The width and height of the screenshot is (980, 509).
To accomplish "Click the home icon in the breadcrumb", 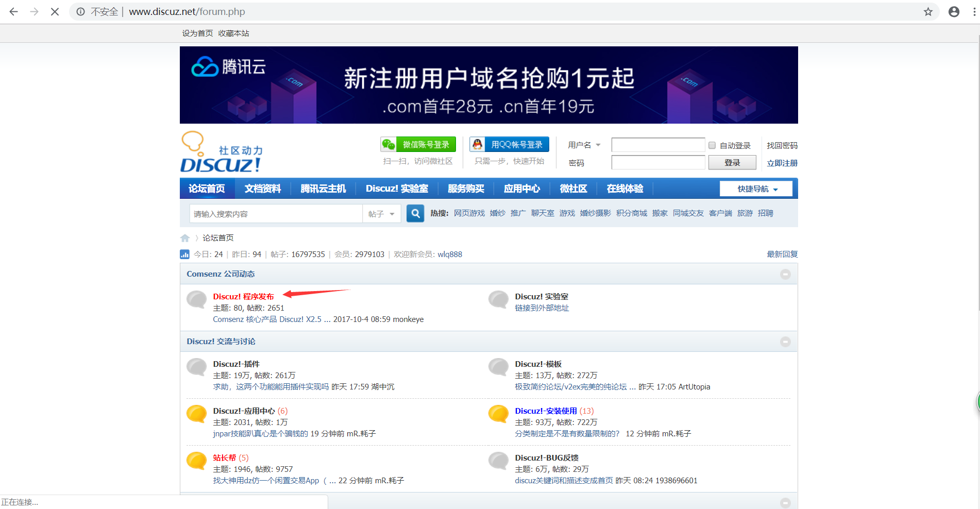I will [185, 238].
